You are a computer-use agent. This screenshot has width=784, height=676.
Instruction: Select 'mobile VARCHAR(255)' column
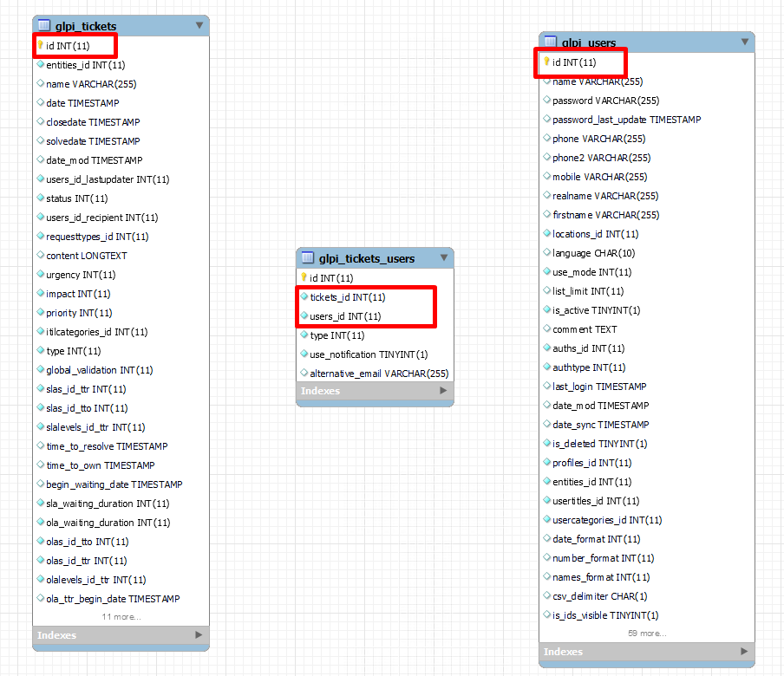[599, 177]
